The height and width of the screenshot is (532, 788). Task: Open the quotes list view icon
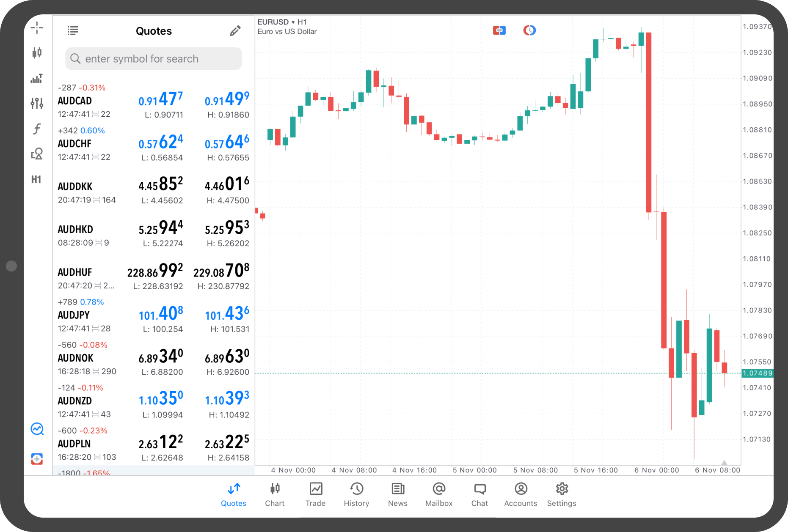coord(73,31)
